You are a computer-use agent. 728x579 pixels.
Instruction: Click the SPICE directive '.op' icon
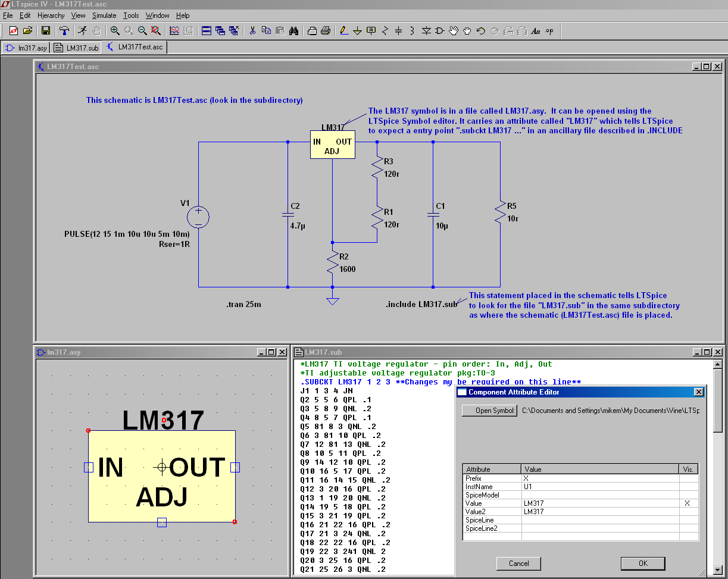pyautogui.click(x=549, y=31)
